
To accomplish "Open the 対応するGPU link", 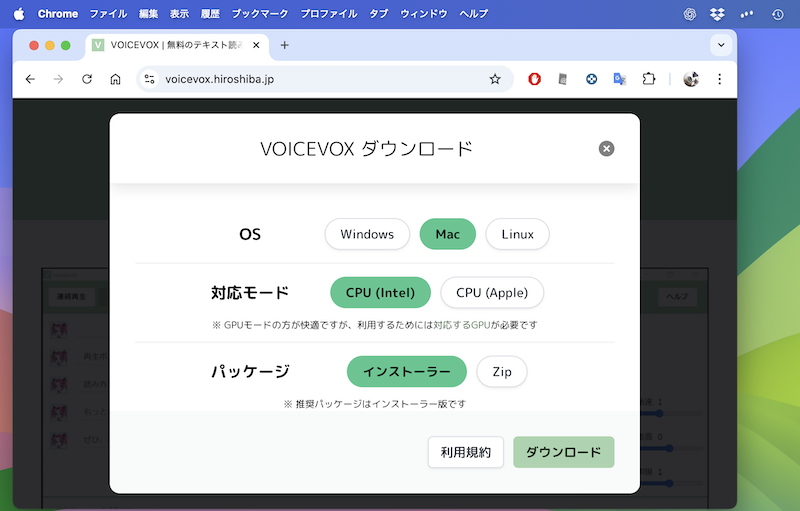I will (462, 325).
